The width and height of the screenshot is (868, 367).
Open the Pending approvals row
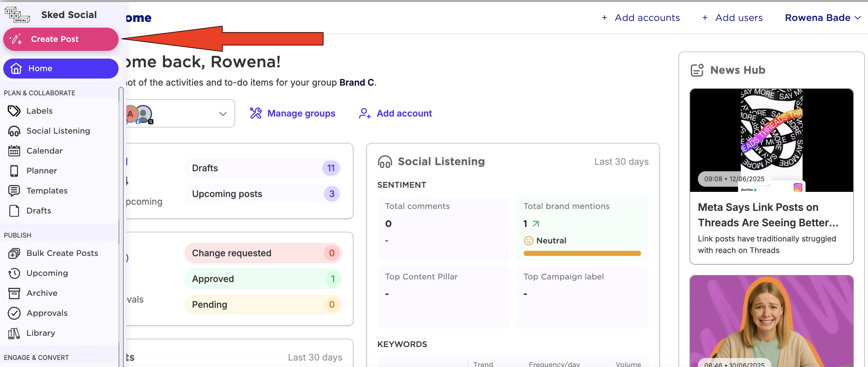263,305
